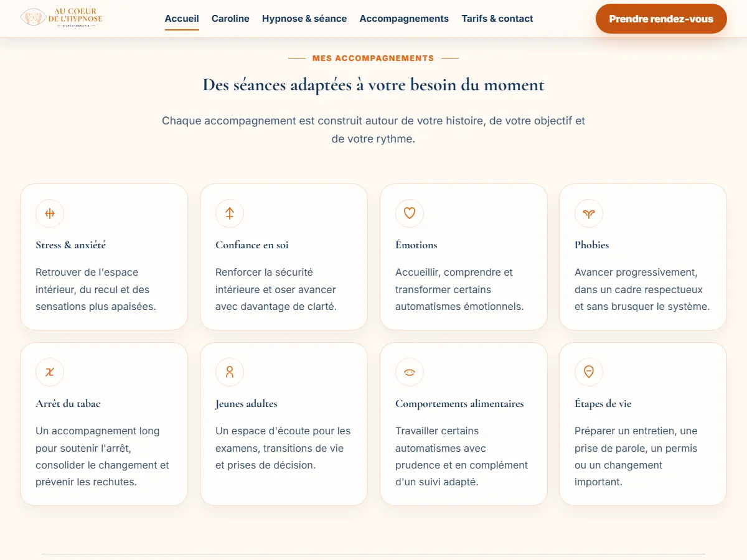Select the Émotions card title
The width and height of the screenshot is (747, 560).
click(416, 245)
